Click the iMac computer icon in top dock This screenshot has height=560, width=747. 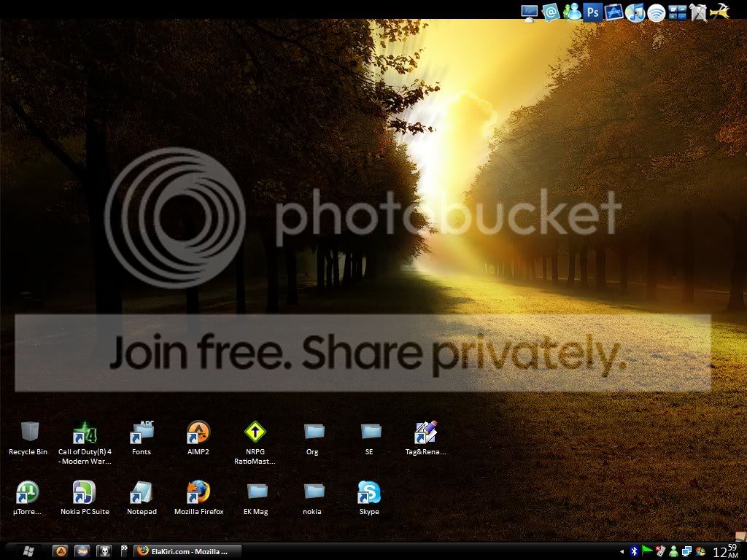(x=530, y=12)
